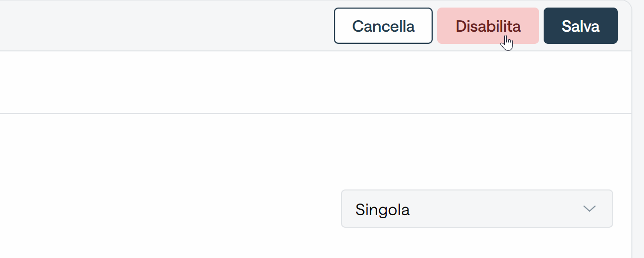
Task: Select the dark blue Salva button
Action: click(580, 26)
